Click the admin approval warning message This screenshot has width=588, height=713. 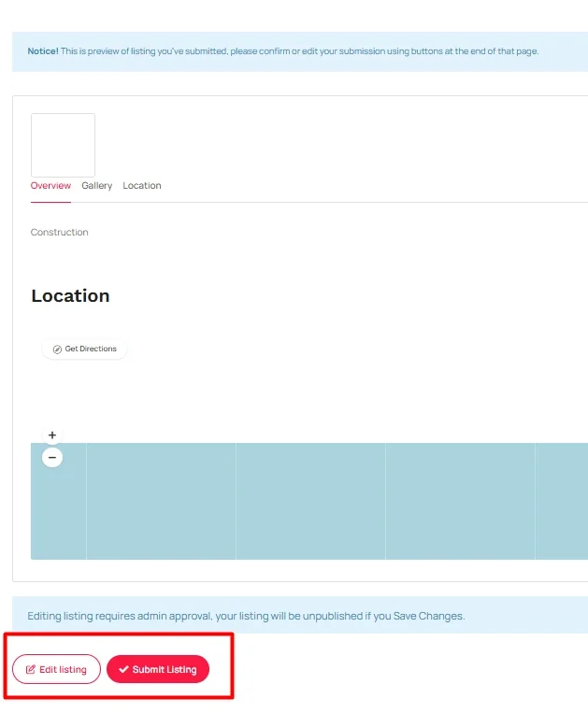pyautogui.click(x=246, y=616)
